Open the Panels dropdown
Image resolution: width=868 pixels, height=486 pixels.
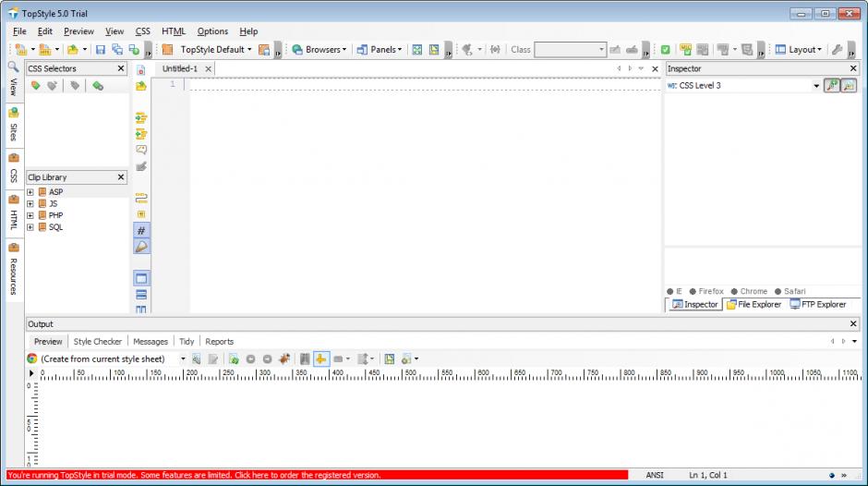tap(380, 50)
